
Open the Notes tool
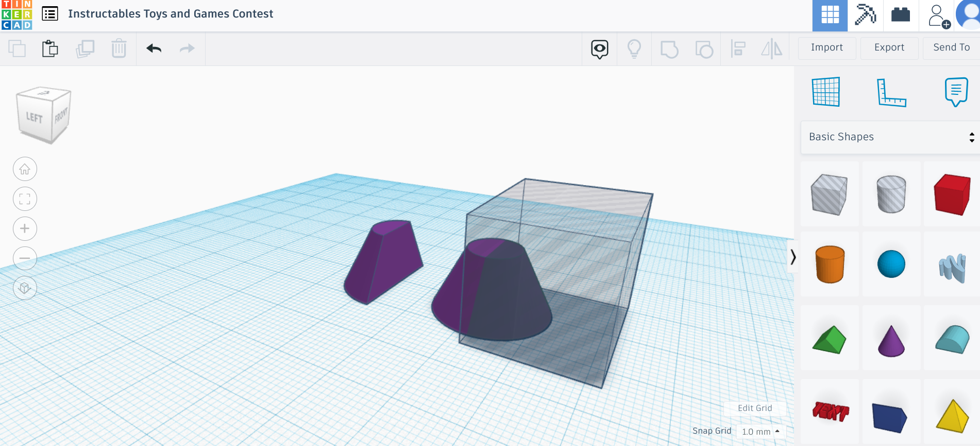956,92
